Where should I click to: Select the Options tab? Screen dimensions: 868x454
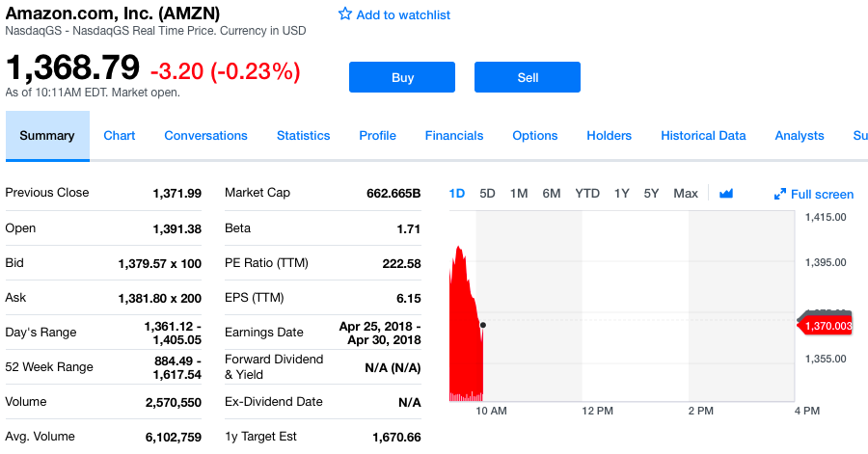(535, 136)
